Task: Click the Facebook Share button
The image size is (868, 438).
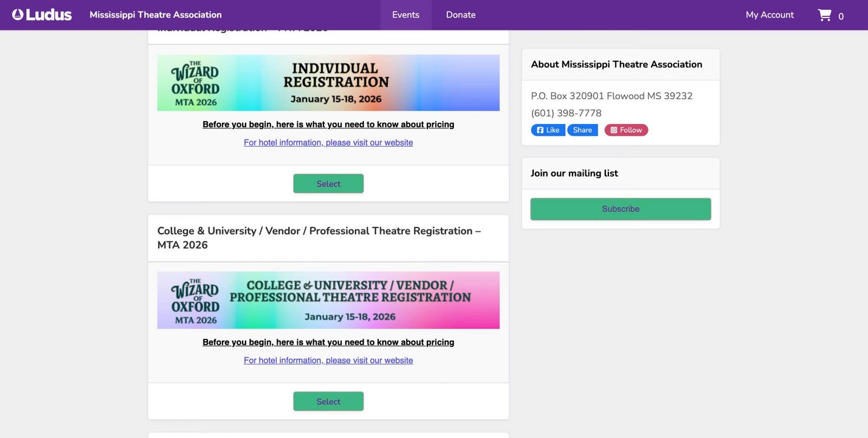Action: click(x=582, y=130)
